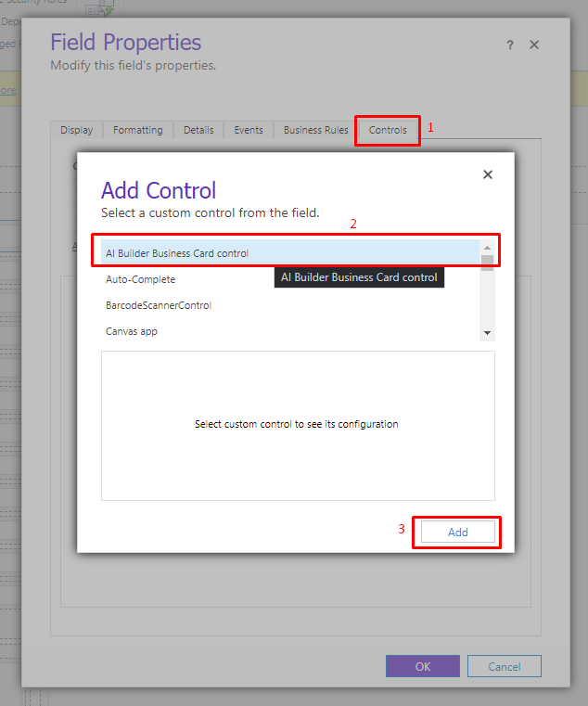Click Cancel in Field Properties
The height and width of the screenshot is (706, 588).
point(504,666)
